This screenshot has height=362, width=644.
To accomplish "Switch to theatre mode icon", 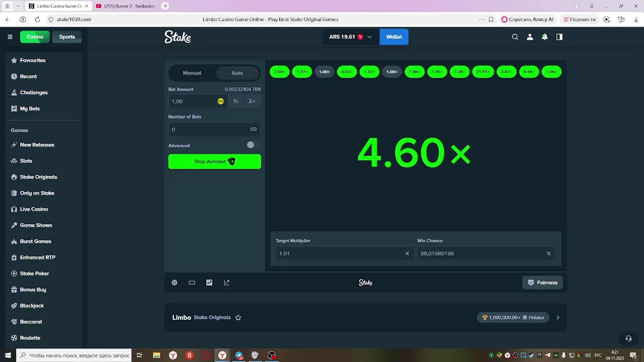I will click(x=192, y=283).
